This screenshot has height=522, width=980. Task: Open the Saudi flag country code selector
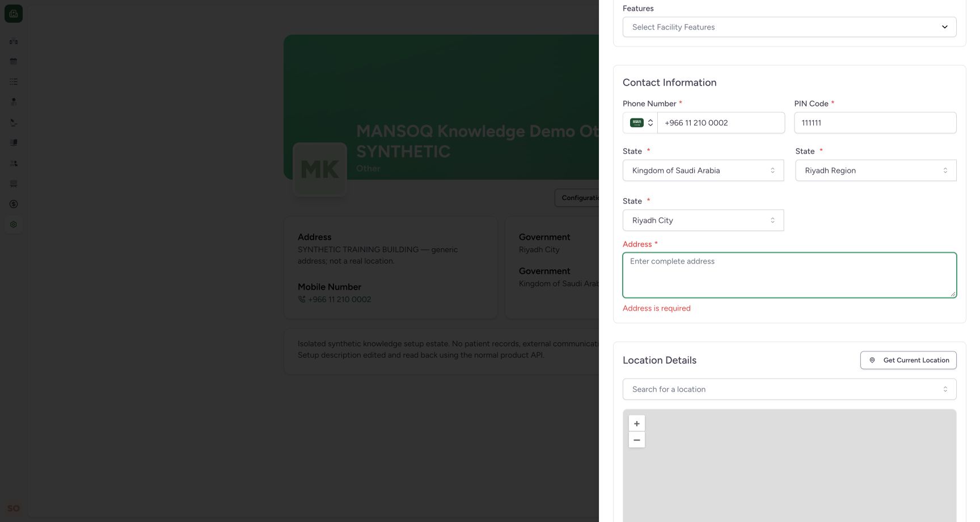[x=640, y=122]
